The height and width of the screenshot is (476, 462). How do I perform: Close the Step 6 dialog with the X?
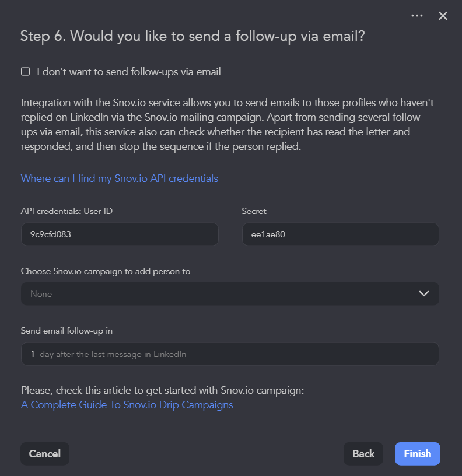[x=443, y=16]
